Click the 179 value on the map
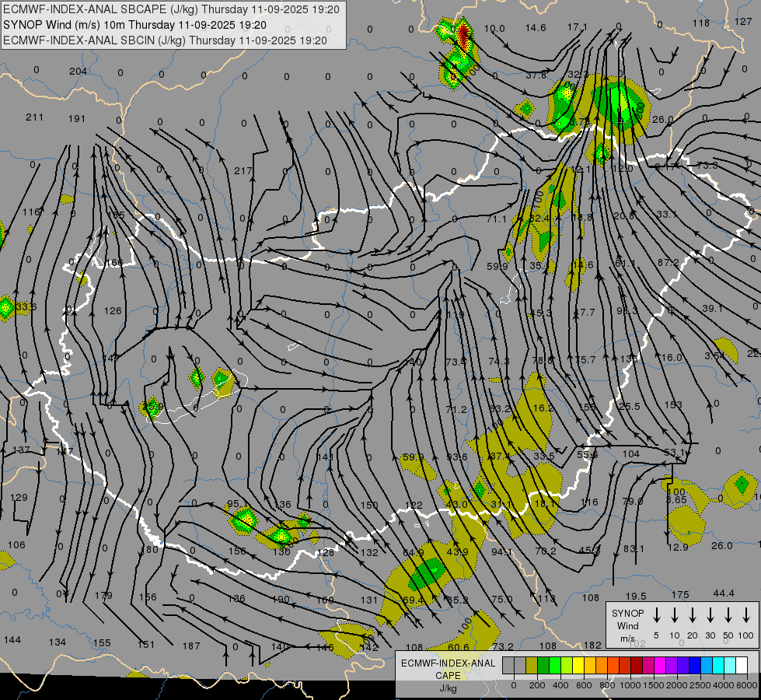The image size is (761, 700). point(103,595)
